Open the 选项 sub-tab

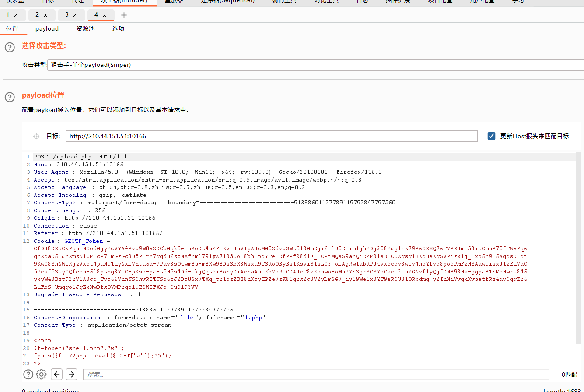tap(118, 28)
